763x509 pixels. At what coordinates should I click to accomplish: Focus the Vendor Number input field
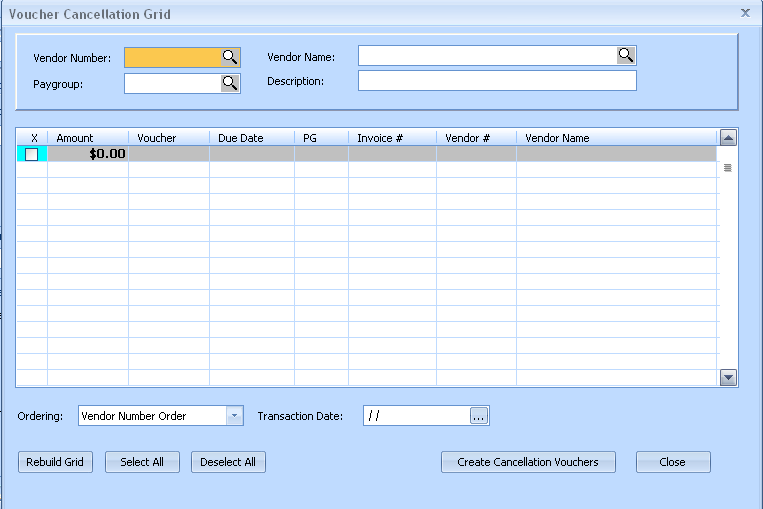(x=172, y=58)
